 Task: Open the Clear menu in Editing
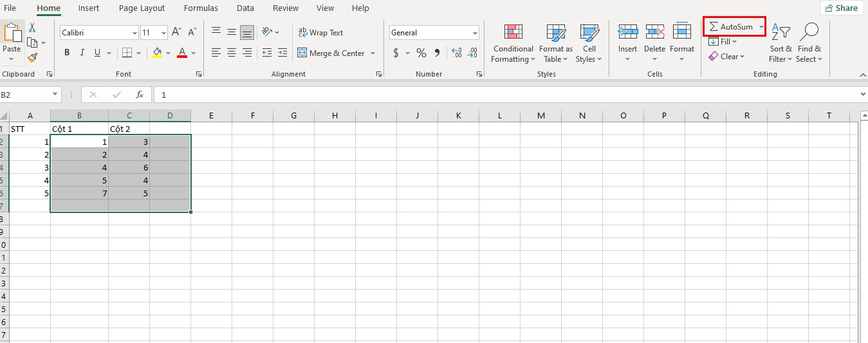(x=726, y=57)
